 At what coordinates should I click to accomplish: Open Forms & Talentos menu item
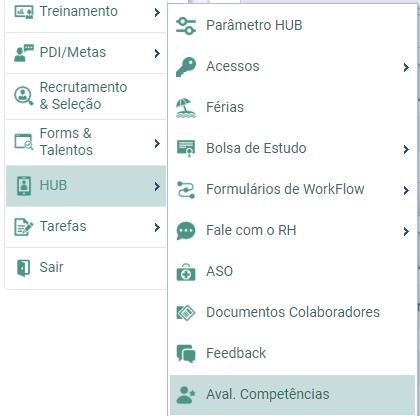point(86,142)
